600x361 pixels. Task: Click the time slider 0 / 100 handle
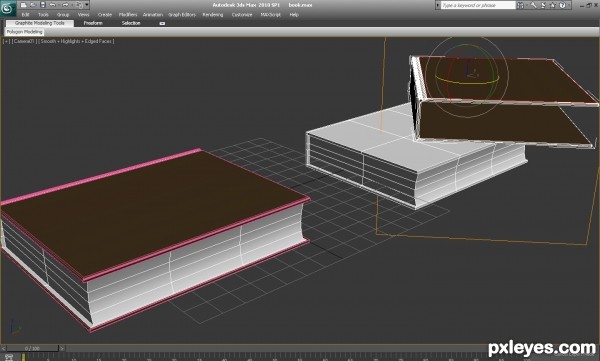pos(32,348)
